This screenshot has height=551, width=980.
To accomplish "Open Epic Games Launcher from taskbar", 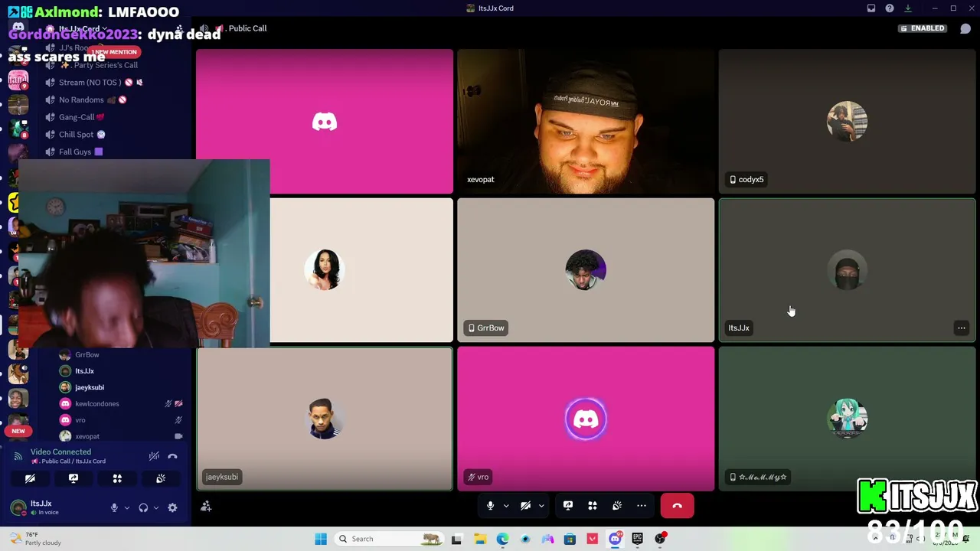I will tap(637, 539).
